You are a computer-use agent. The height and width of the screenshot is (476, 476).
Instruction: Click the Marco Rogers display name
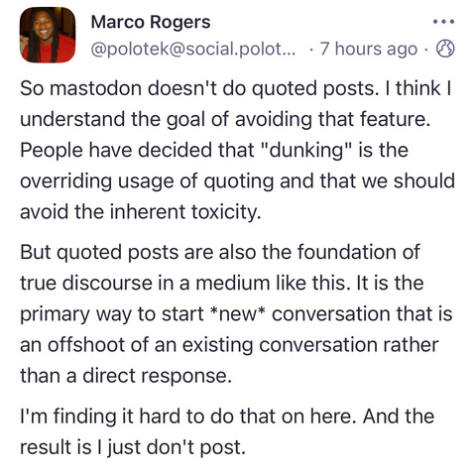[151, 23]
